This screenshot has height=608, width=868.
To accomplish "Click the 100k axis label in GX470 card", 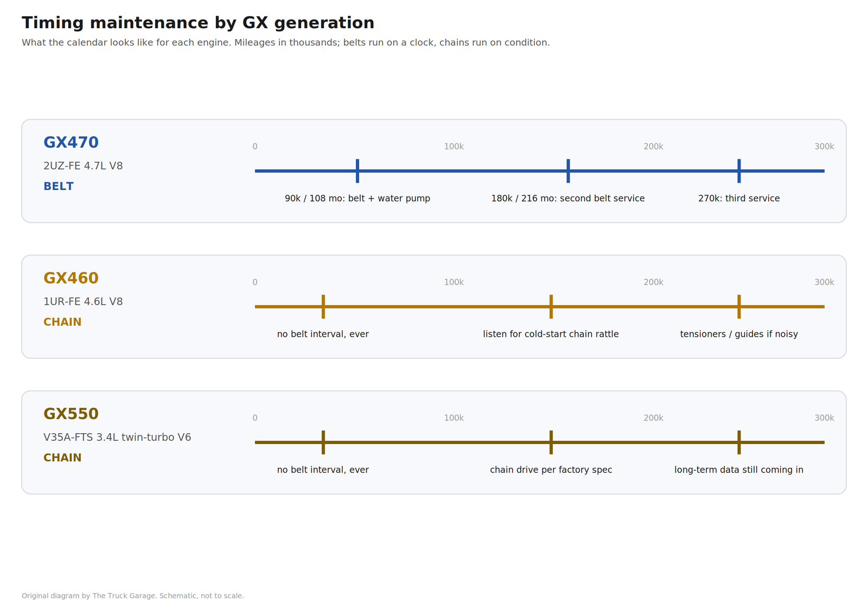I will pos(454,147).
